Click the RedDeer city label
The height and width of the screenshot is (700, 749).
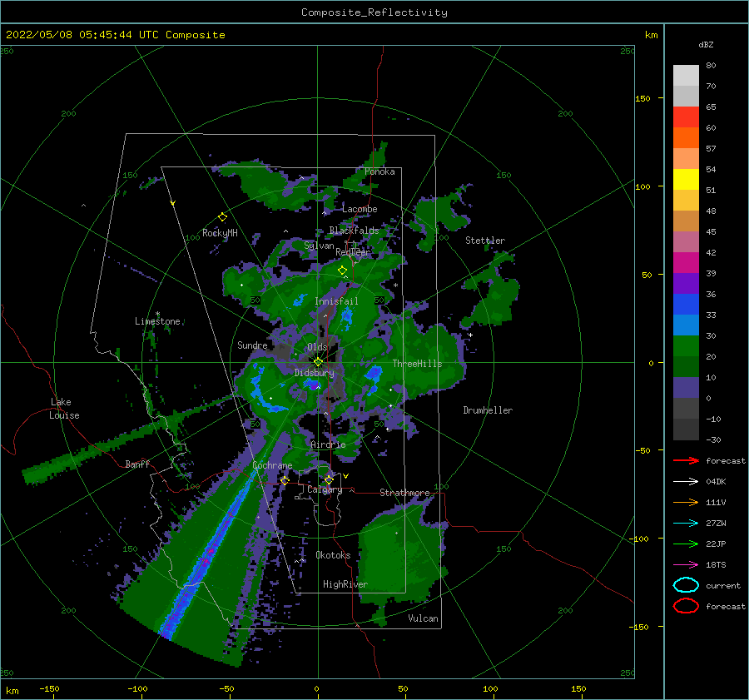coord(353,252)
